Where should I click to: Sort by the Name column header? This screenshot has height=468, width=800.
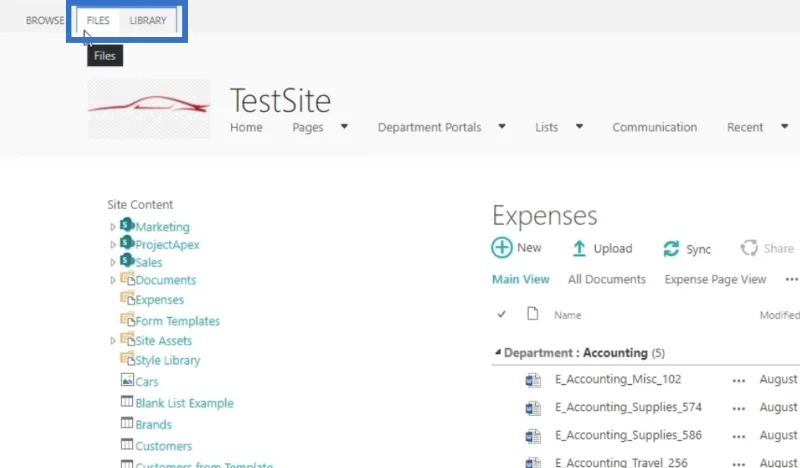coord(567,315)
